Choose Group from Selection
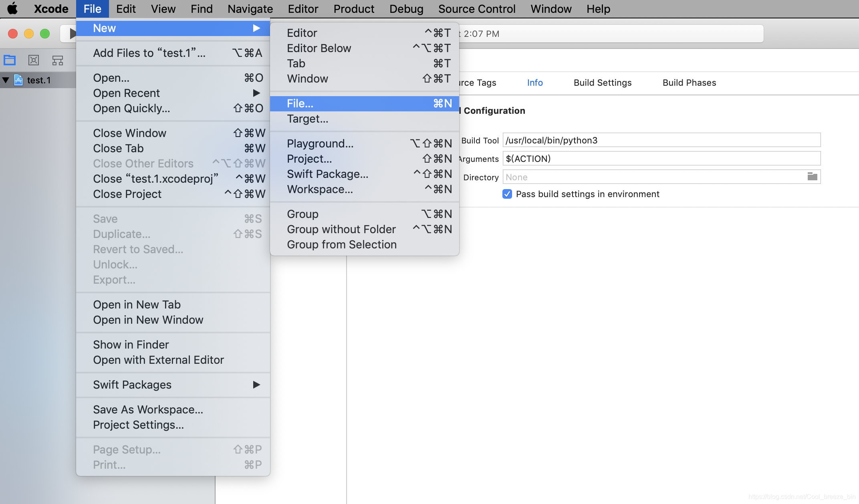The height and width of the screenshot is (504, 859). pos(365,244)
